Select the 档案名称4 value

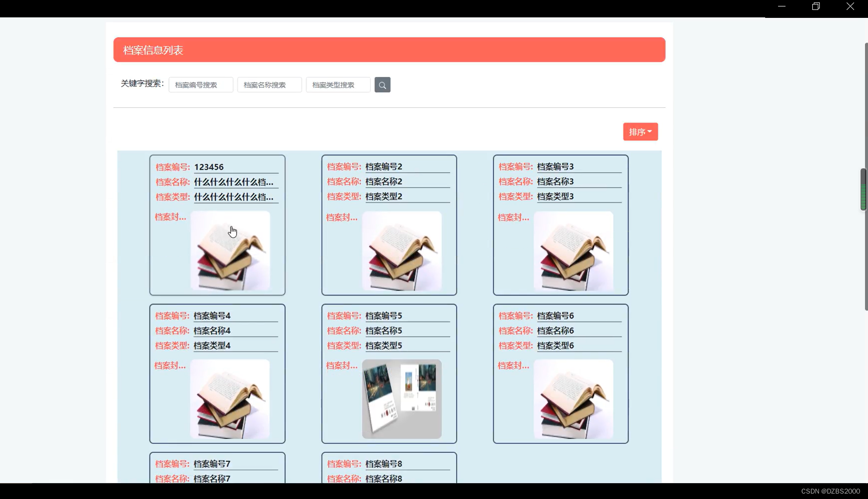(x=212, y=331)
